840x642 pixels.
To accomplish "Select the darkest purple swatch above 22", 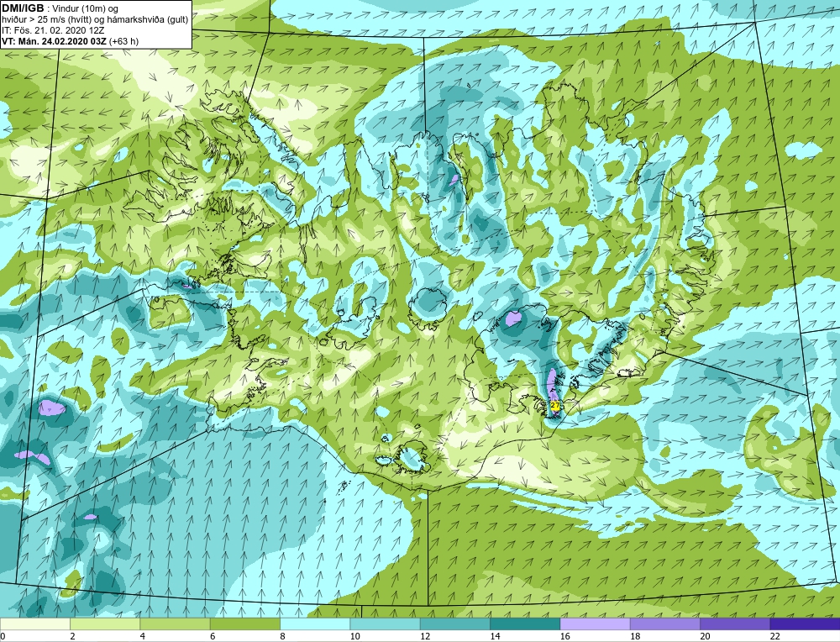I will [x=805, y=624].
